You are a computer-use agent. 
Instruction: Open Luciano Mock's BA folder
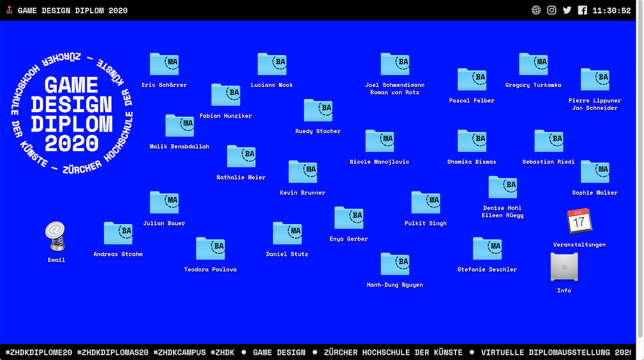pos(272,64)
